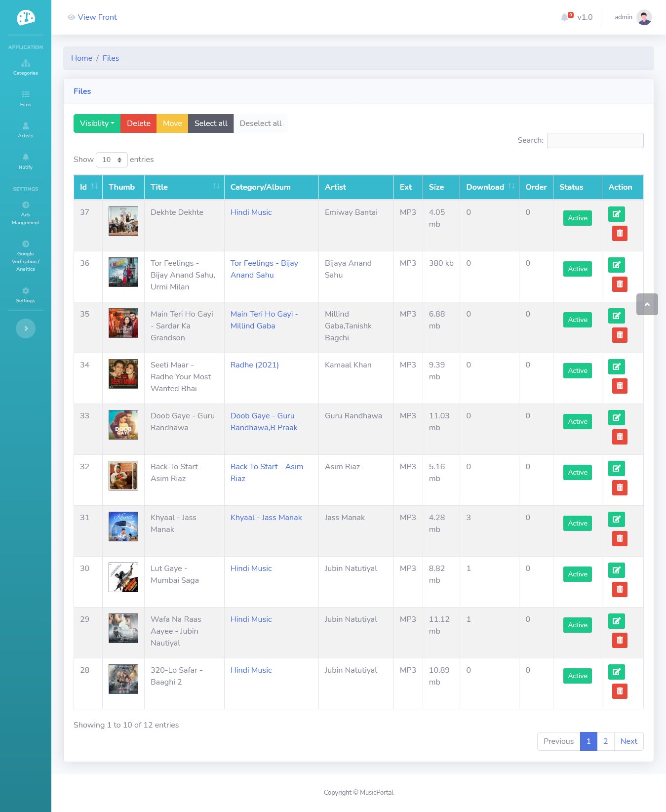Screen dimensions: 666x812
Task: Click the Move button
Action: 172,123
